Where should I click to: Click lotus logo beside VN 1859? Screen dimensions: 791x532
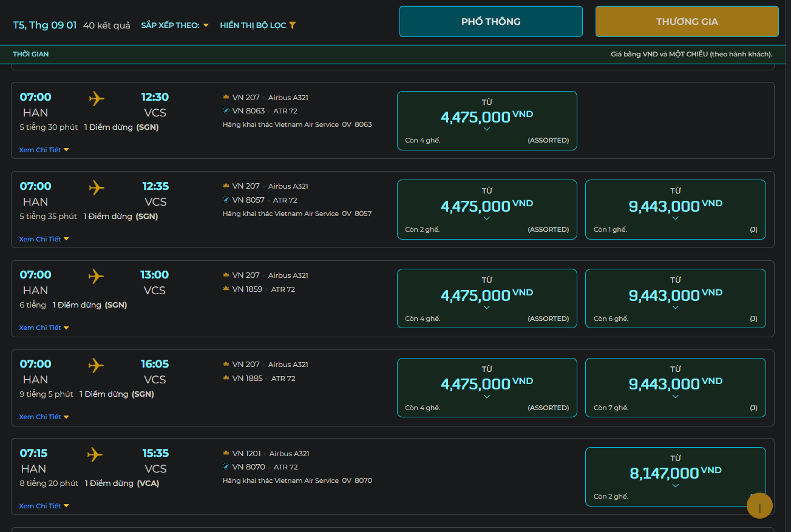click(226, 289)
